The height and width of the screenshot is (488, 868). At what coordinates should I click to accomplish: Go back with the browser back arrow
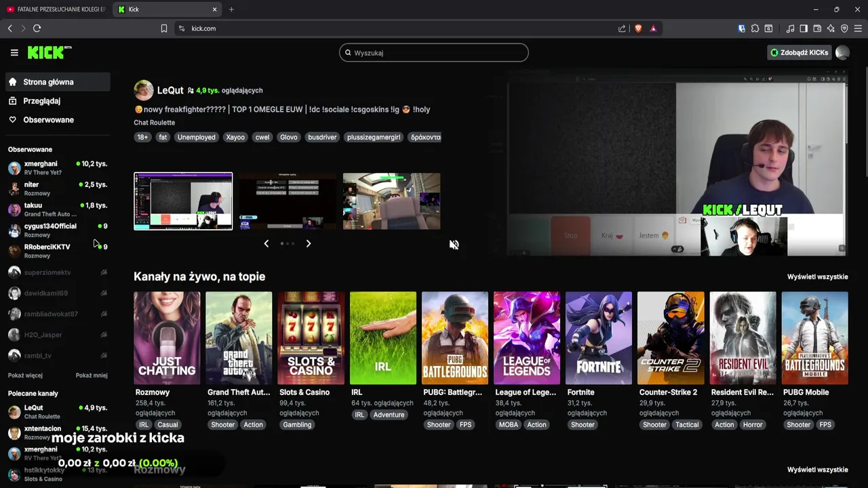[x=9, y=28]
